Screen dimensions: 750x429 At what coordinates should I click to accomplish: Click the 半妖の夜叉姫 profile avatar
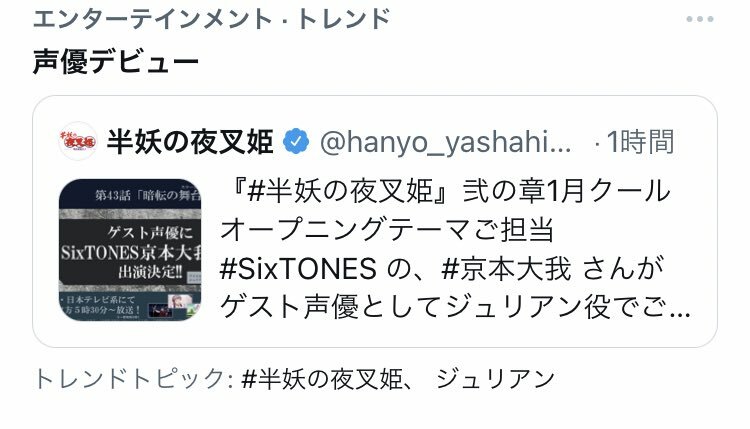pyautogui.click(x=77, y=141)
